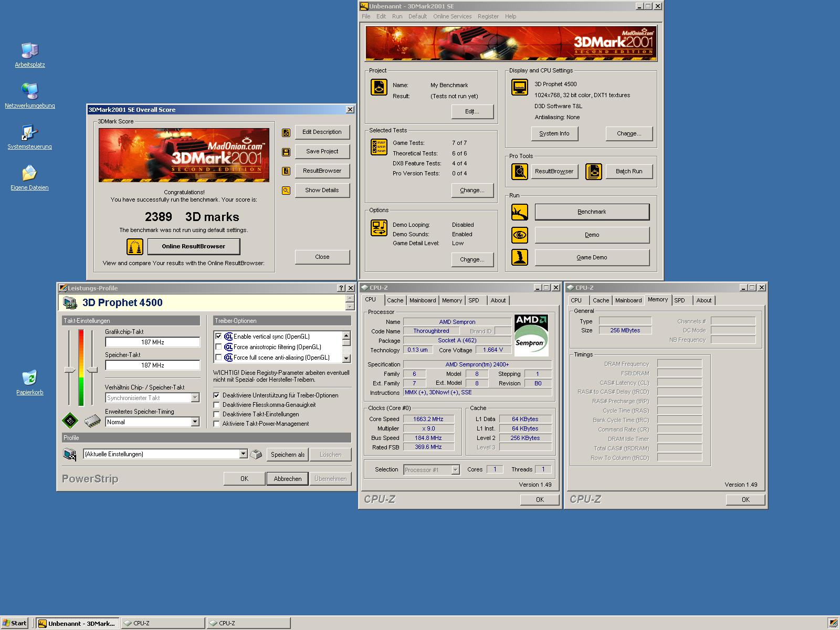Click the profile card icon in PowerStrip

click(69, 454)
